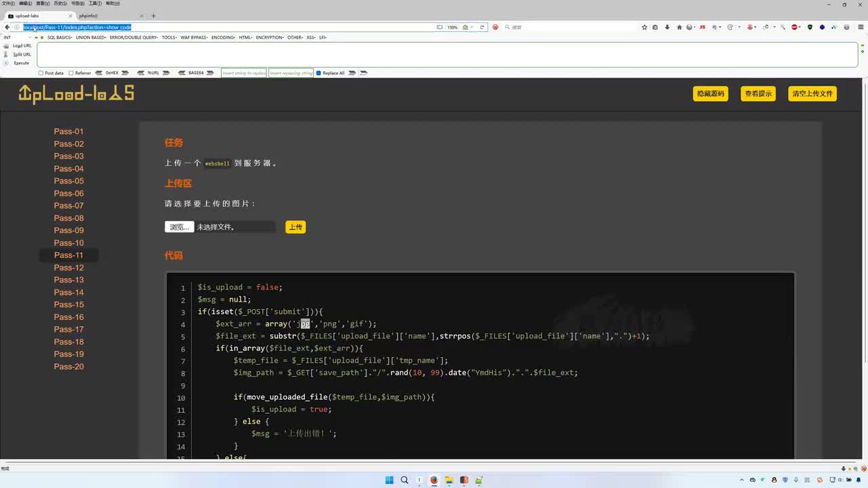Open the UNION BASED dropdown
Screen dimensions: 868x488
(91, 37)
